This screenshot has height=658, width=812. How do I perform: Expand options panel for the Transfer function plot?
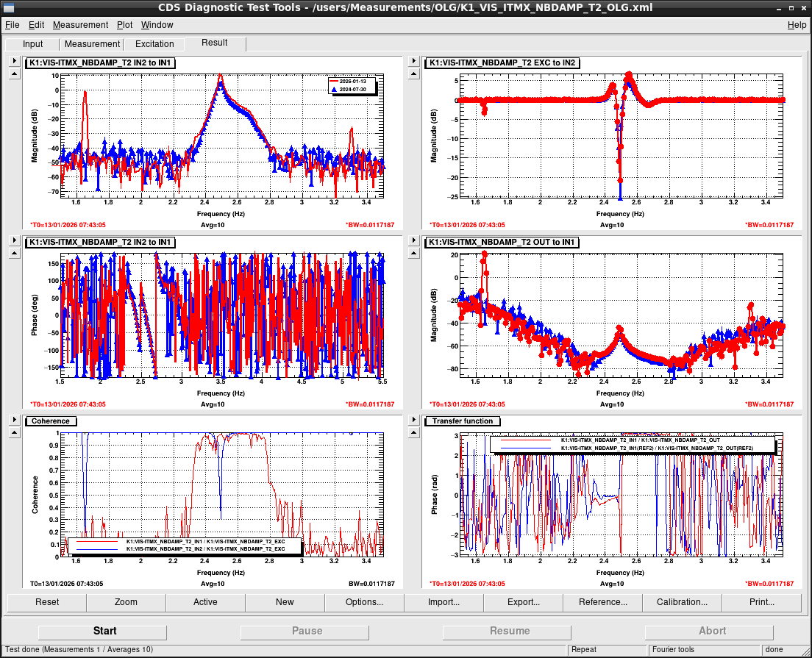414,420
